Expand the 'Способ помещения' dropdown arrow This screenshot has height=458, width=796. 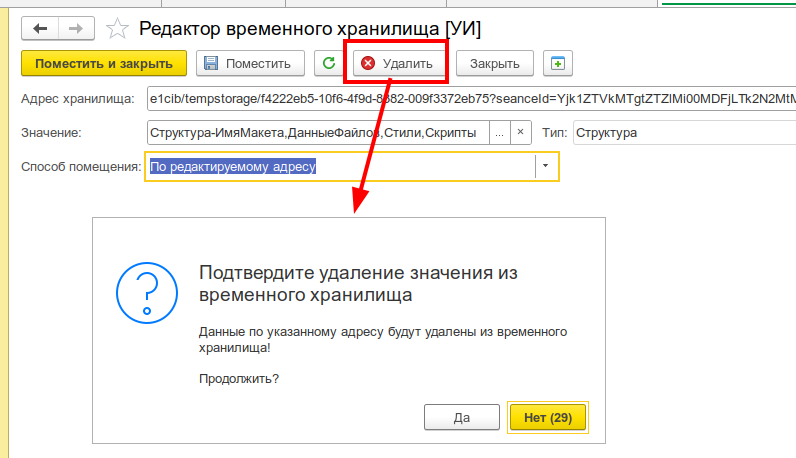tap(546, 166)
